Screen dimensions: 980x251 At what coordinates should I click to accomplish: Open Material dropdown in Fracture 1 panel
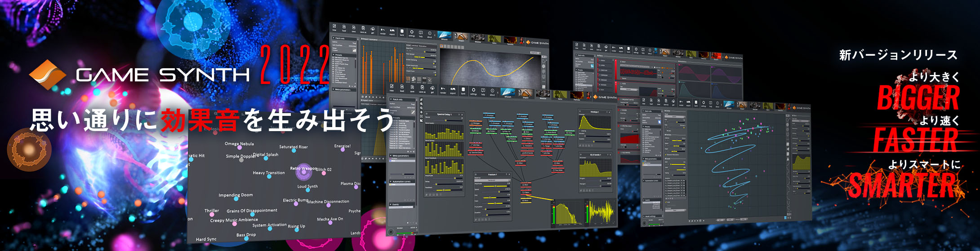492,180
